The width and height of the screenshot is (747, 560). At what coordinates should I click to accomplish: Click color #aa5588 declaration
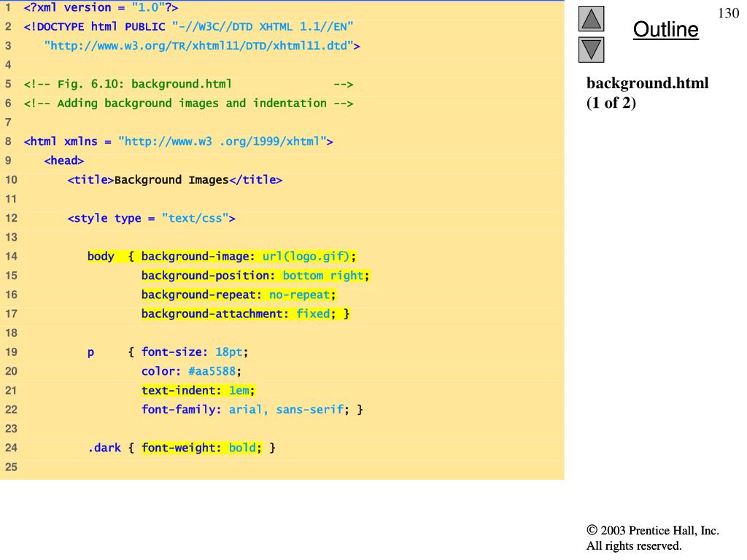tap(192, 371)
